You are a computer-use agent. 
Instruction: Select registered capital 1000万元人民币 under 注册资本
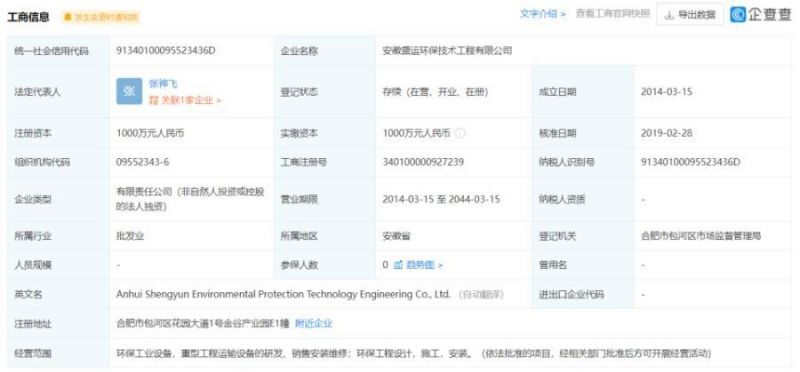click(x=150, y=133)
